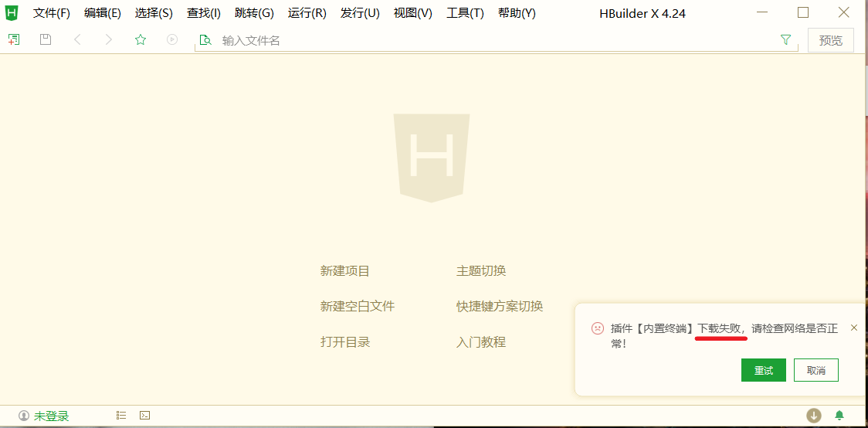Click the 重试 retry button

[764, 370]
